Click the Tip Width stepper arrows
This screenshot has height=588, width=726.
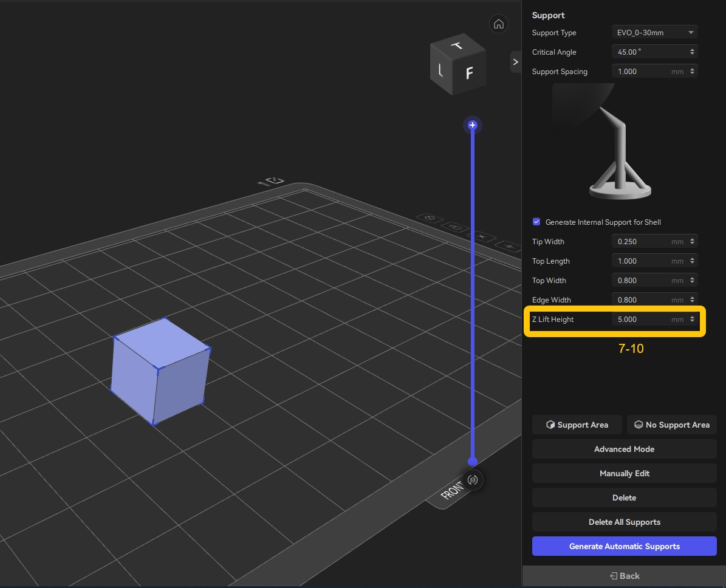[692, 241]
